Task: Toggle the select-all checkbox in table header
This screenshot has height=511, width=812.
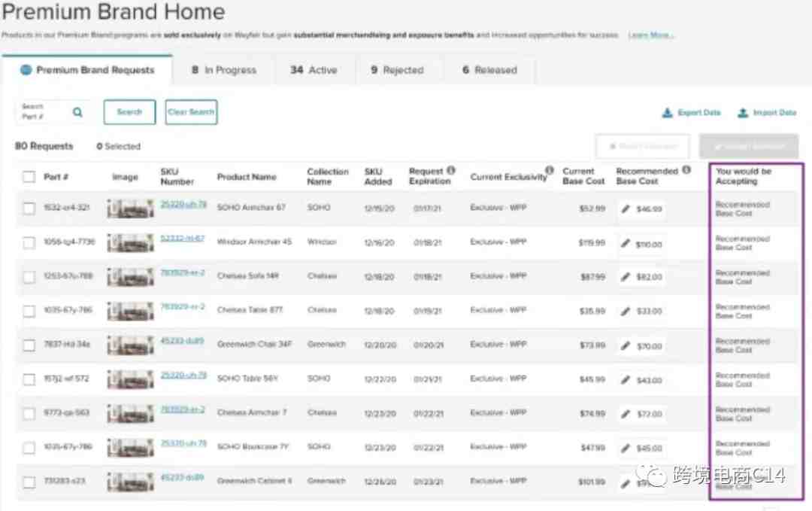Action: pos(29,177)
